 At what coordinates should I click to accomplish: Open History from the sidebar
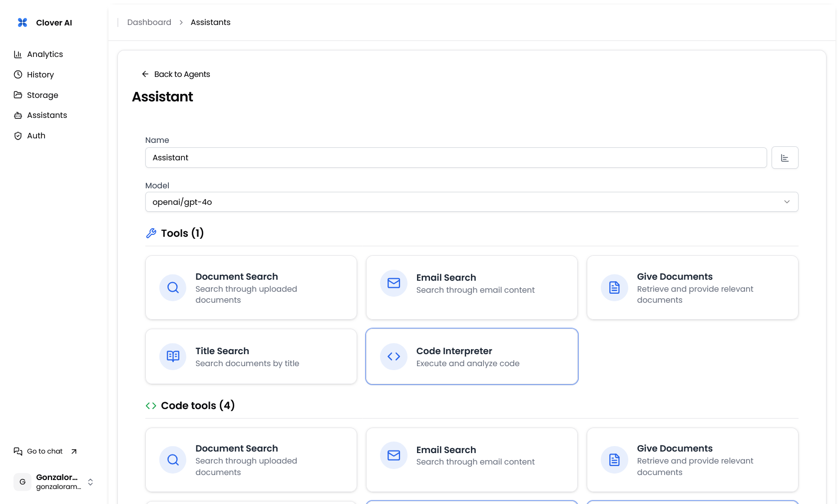40,74
